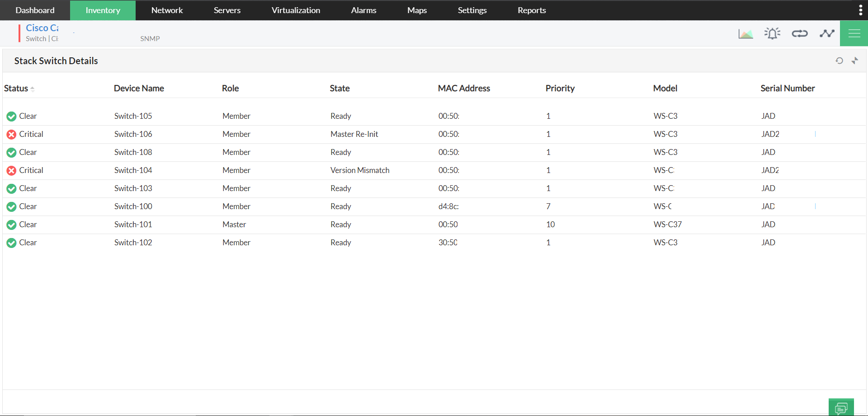
Task: Open the chat support icon at bottom right
Action: tap(842, 406)
